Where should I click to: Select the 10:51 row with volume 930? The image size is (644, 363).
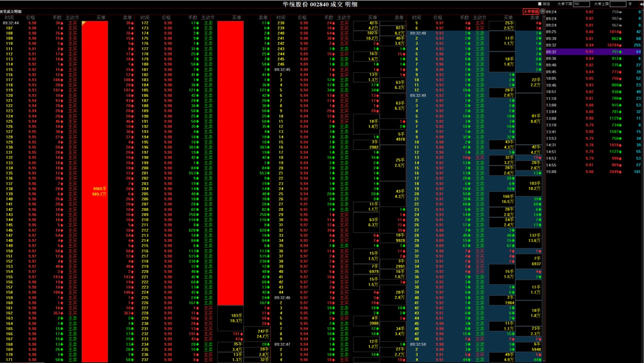tap(594, 92)
